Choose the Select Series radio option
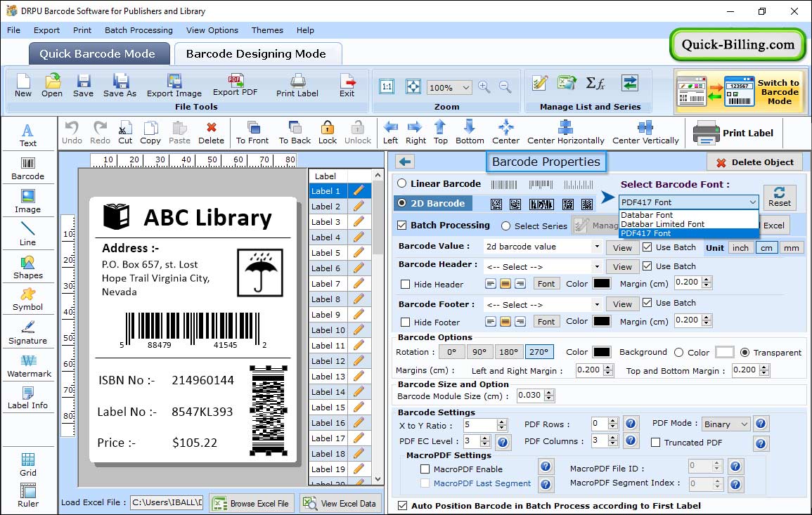The height and width of the screenshot is (515, 812). tap(506, 226)
